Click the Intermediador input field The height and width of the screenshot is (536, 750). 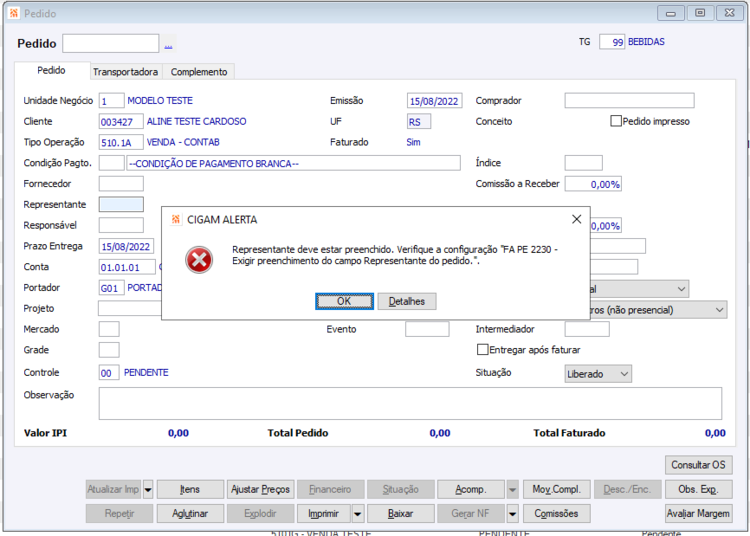(x=587, y=329)
